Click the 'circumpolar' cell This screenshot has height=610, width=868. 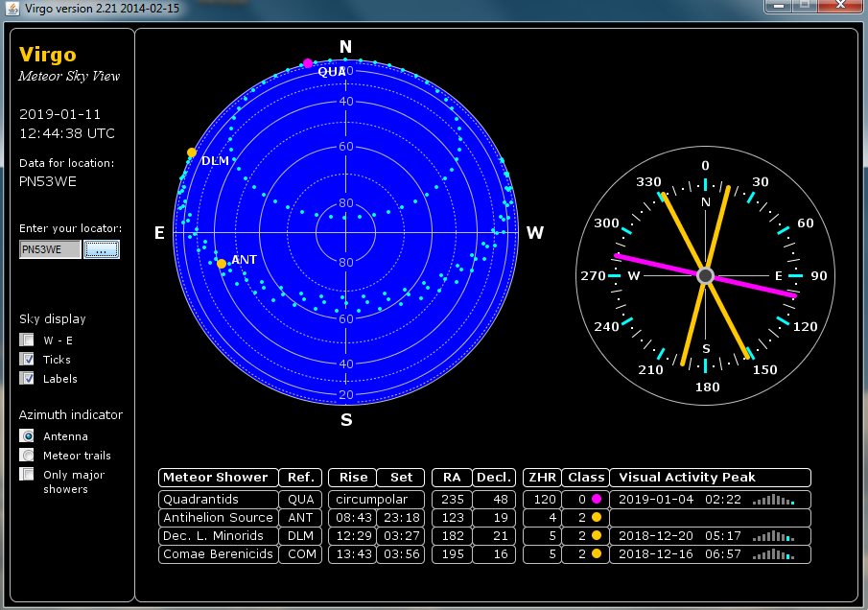[x=376, y=500]
